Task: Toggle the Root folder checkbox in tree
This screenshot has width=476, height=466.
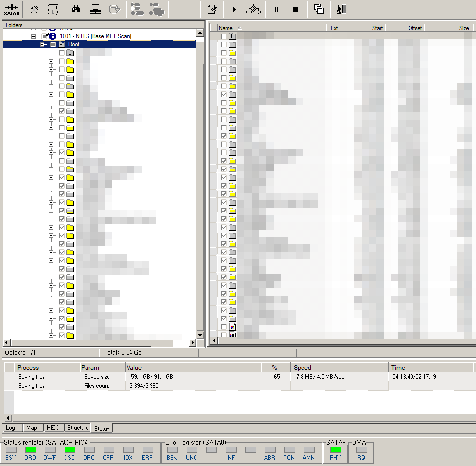Action: pyautogui.click(x=53, y=44)
